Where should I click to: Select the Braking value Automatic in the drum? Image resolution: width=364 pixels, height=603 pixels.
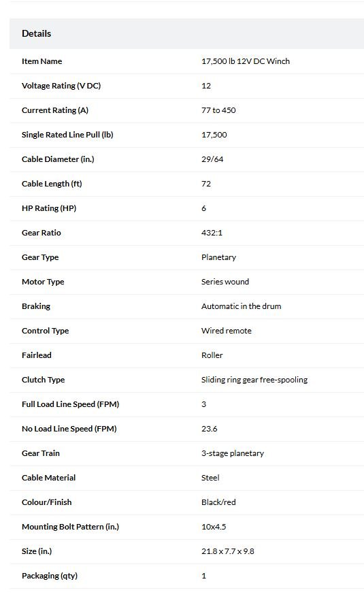pyautogui.click(x=242, y=306)
